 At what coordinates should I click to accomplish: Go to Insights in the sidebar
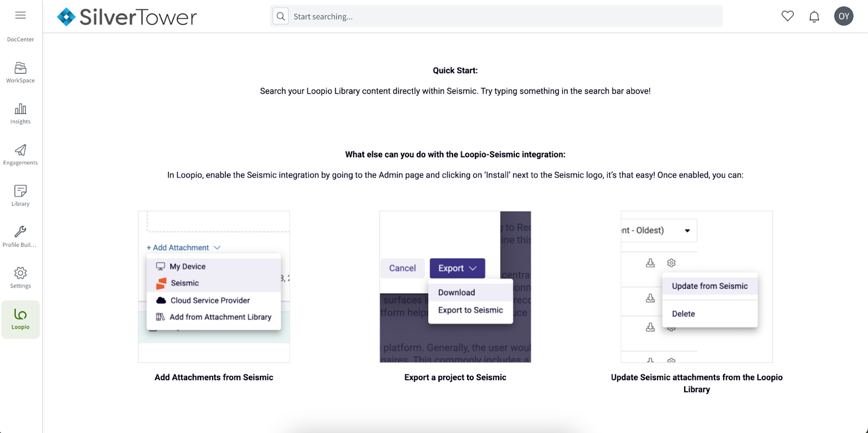click(x=21, y=114)
